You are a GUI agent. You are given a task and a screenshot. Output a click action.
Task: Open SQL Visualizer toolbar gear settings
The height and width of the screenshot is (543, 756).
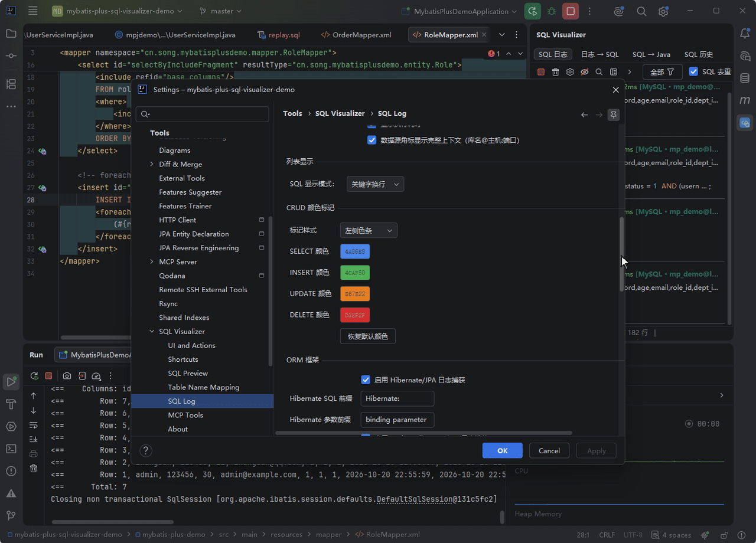pyautogui.click(x=570, y=72)
